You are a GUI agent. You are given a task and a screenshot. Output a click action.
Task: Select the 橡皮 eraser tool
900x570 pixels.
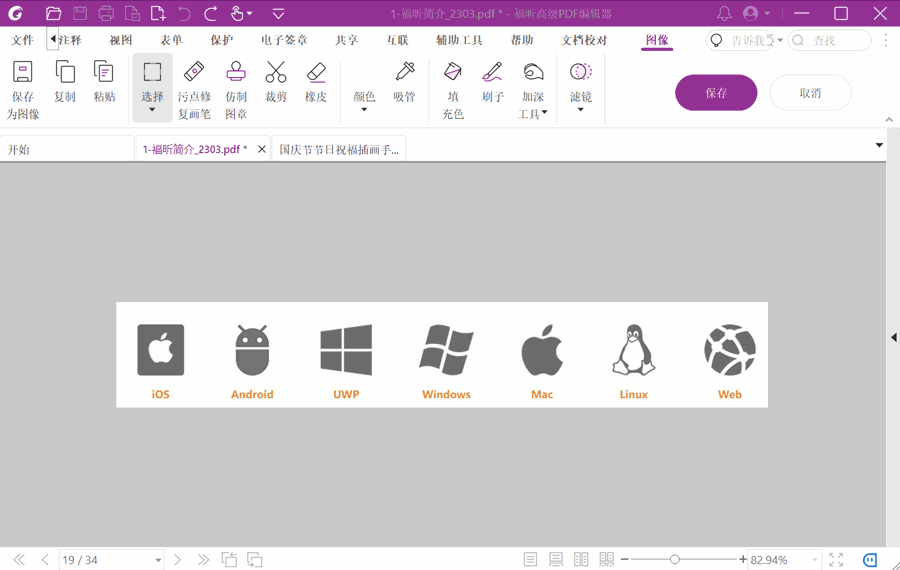316,81
